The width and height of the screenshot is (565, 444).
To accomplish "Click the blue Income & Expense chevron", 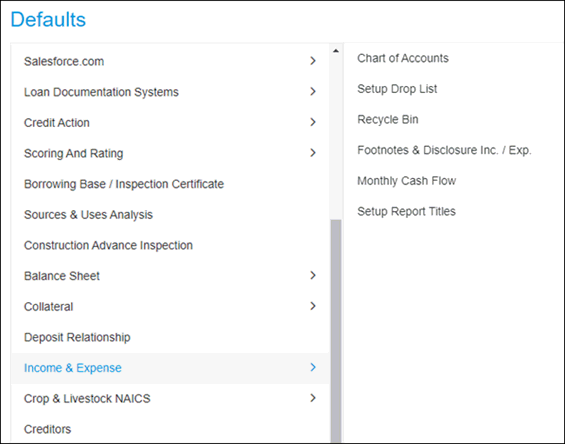I will pyautogui.click(x=313, y=367).
